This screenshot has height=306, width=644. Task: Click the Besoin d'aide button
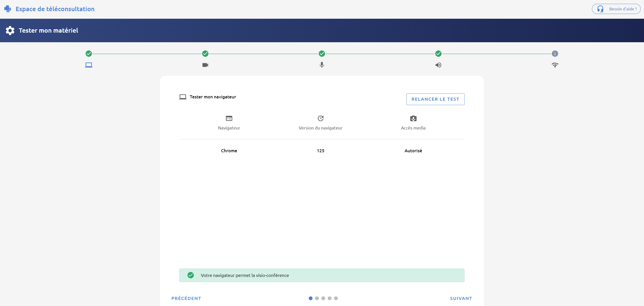pos(616,9)
